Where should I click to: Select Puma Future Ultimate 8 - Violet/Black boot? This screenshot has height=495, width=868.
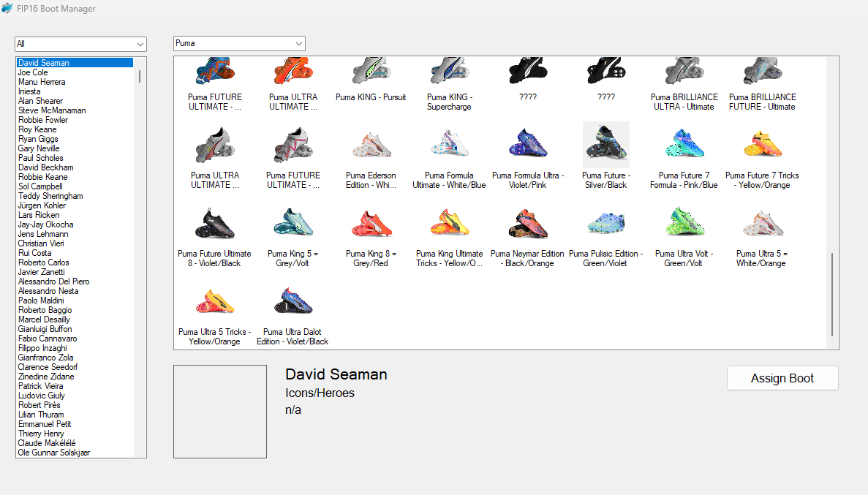tap(215, 223)
